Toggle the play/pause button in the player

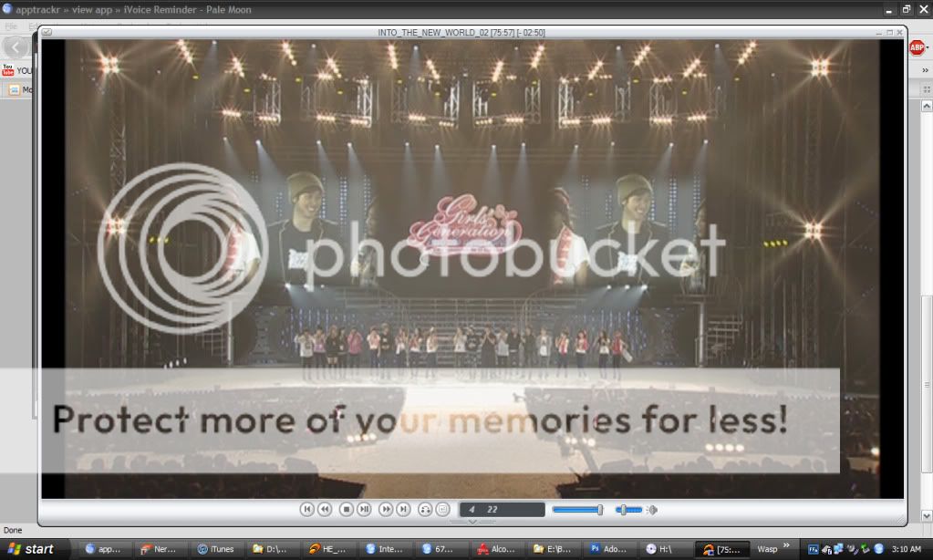click(364, 510)
